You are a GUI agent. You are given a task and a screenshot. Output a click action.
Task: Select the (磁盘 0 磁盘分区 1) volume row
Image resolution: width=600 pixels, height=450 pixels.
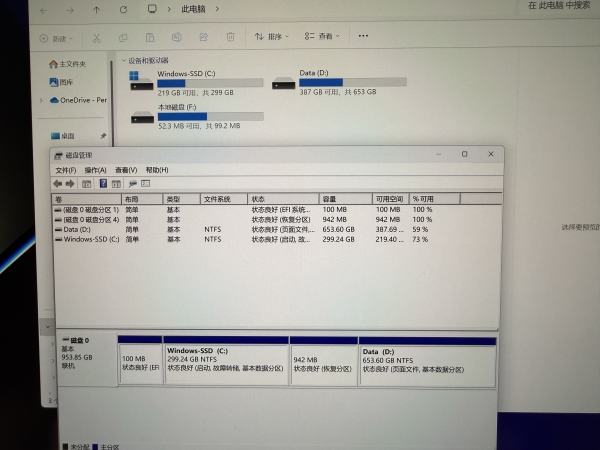[276, 210]
